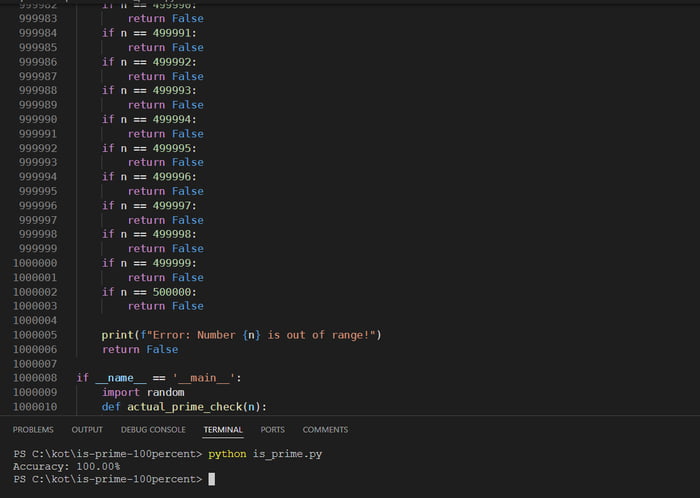
Task: Open the PORTS panel tab
Action: coord(272,430)
